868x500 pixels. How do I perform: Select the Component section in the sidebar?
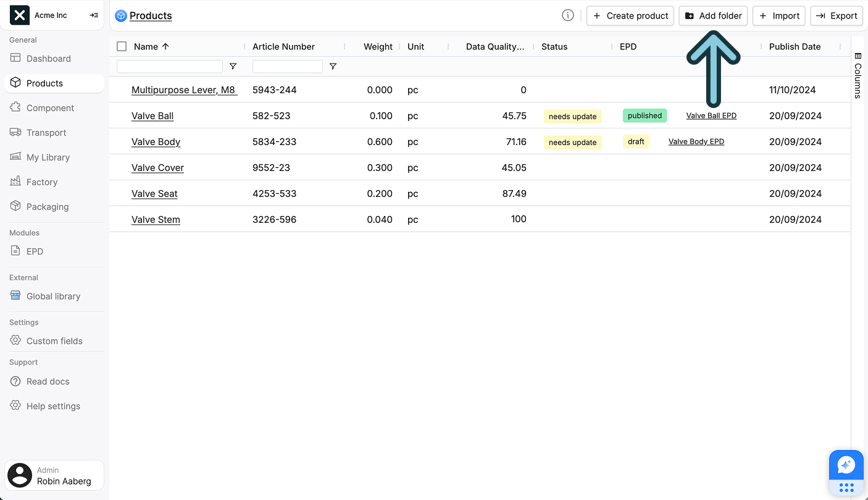49,107
